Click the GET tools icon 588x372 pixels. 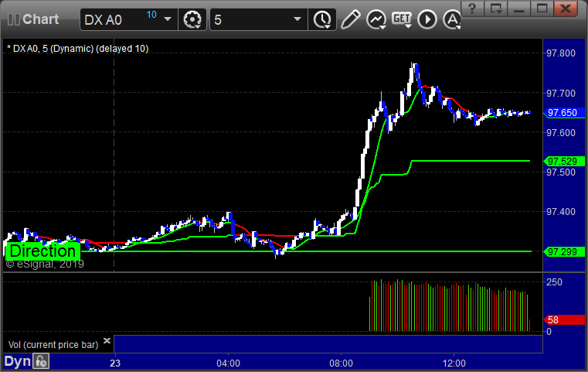coord(401,19)
